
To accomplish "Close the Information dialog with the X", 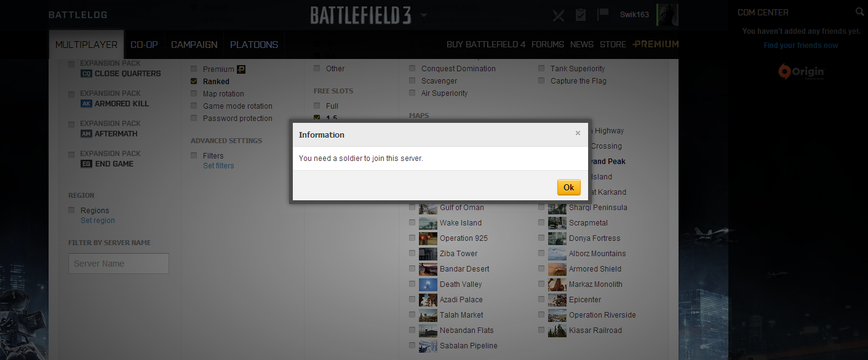I will point(578,133).
